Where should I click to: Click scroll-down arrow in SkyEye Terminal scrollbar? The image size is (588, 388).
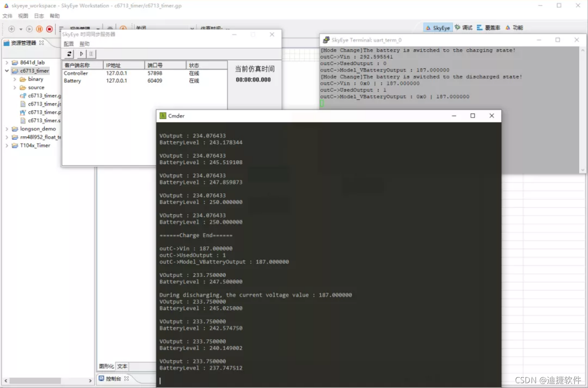[x=583, y=170]
